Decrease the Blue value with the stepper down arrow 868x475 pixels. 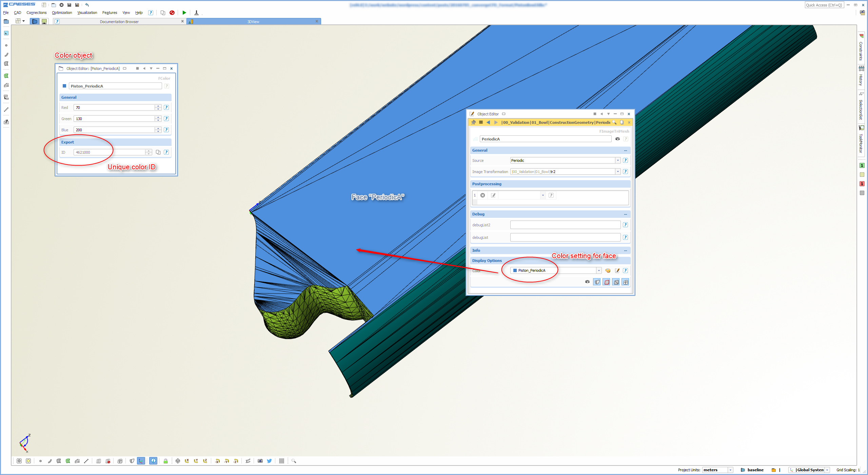158,131
